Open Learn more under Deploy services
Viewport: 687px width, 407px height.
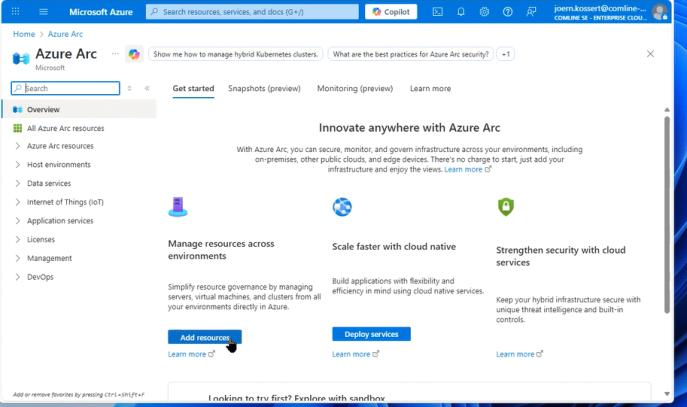coord(355,354)
